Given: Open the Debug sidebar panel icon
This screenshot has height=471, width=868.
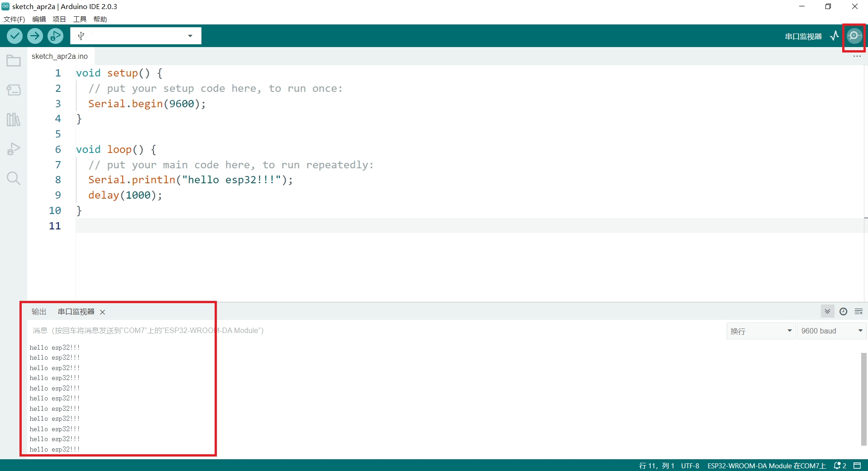Looking at the screenshot, I should 13,149.
